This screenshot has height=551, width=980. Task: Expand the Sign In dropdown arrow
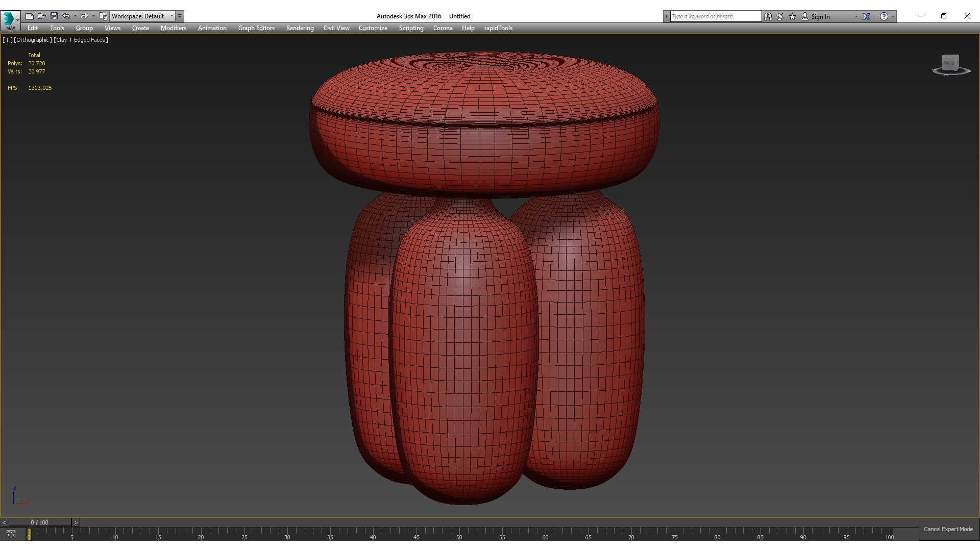pos(856,16)
